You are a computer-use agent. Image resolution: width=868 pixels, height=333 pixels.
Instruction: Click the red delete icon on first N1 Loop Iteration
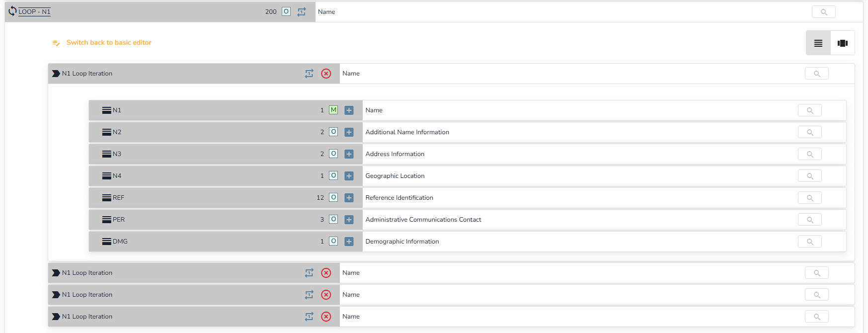click(x=326, y=74)
